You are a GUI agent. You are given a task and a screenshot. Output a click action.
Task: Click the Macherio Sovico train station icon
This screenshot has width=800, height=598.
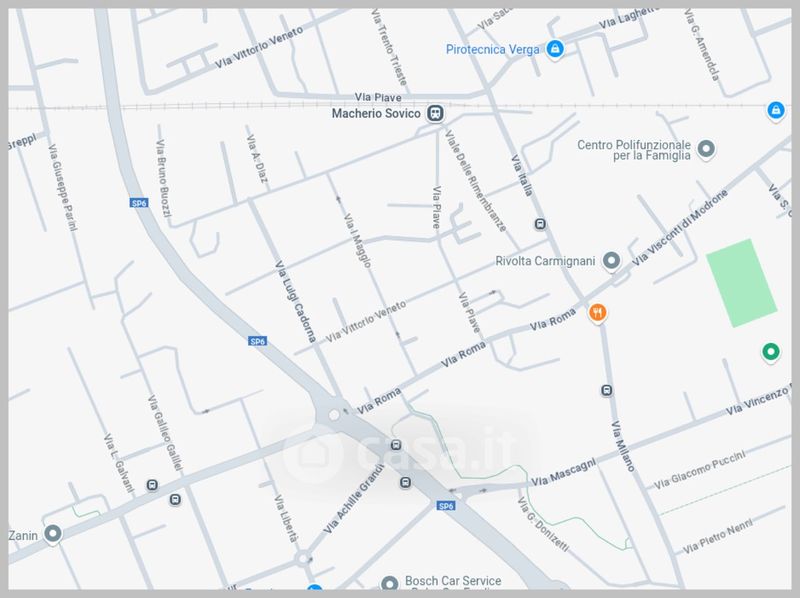point(435,113)
